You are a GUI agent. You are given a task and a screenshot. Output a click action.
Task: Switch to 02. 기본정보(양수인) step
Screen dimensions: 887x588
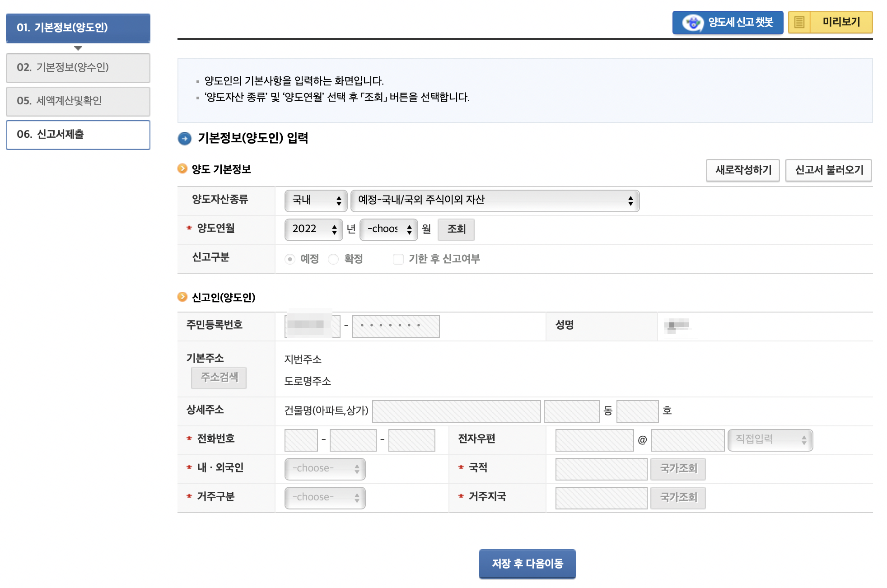click(x=78, y=68)
